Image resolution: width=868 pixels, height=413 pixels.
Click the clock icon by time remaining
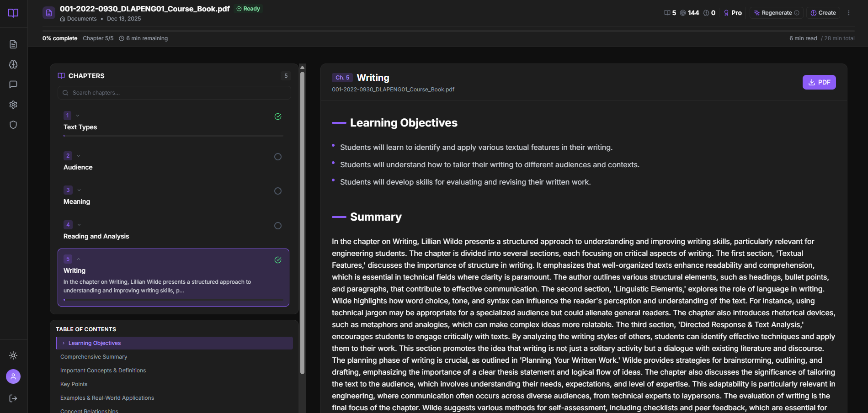pos(122,38)
